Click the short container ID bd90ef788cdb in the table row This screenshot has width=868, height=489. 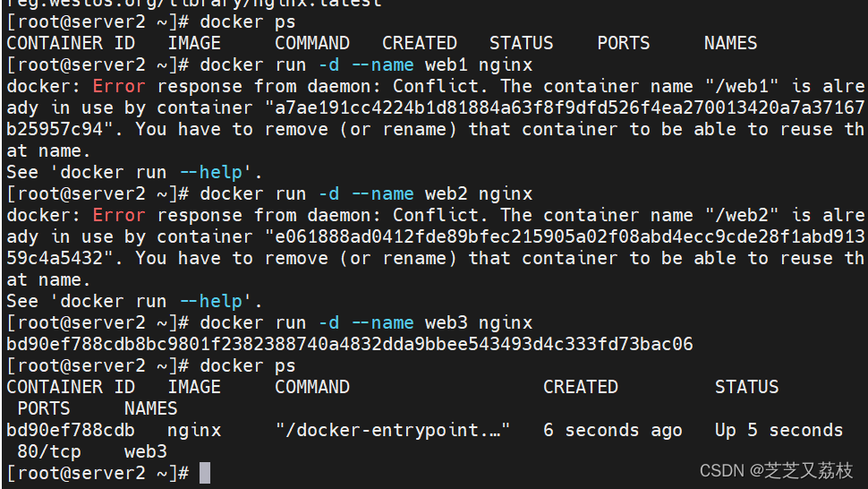[x=71, y=430]
